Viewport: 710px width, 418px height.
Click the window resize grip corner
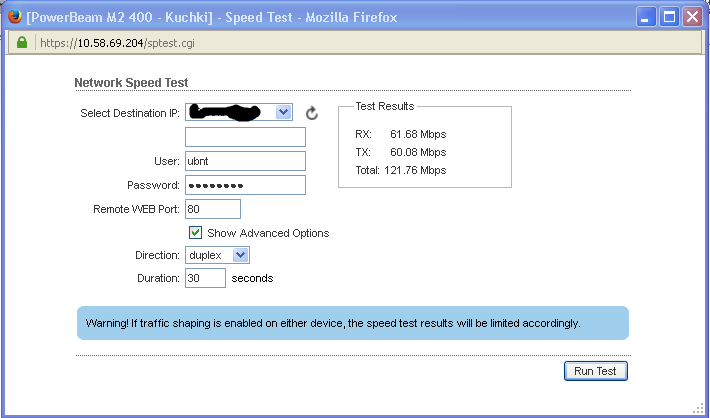[x=699, y=408]
